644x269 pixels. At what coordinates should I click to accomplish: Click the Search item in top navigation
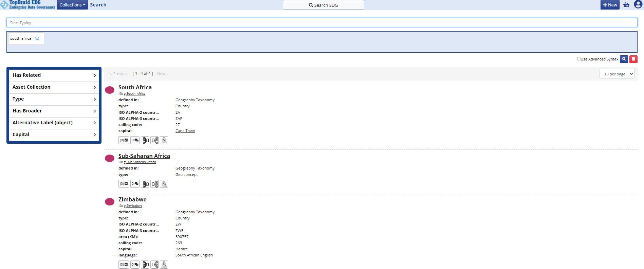[98, 5]
